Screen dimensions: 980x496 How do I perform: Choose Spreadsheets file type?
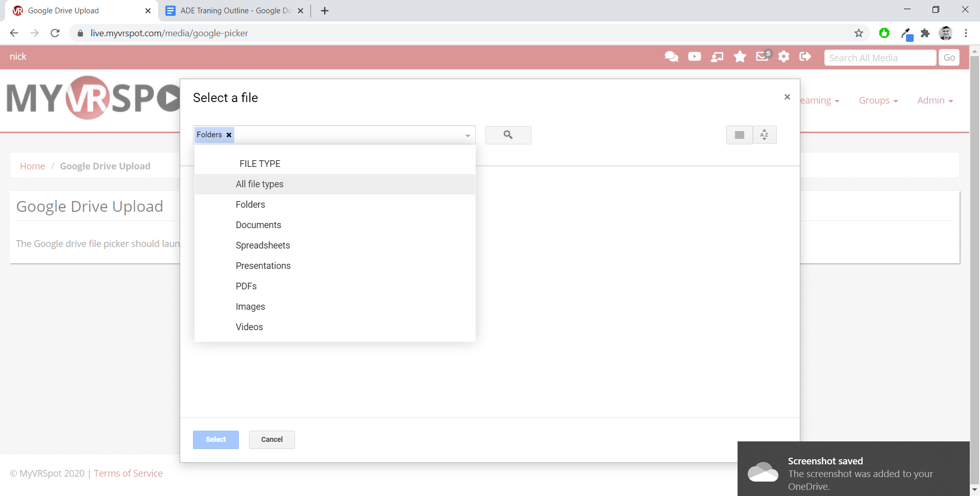click(x=335, y=245)
